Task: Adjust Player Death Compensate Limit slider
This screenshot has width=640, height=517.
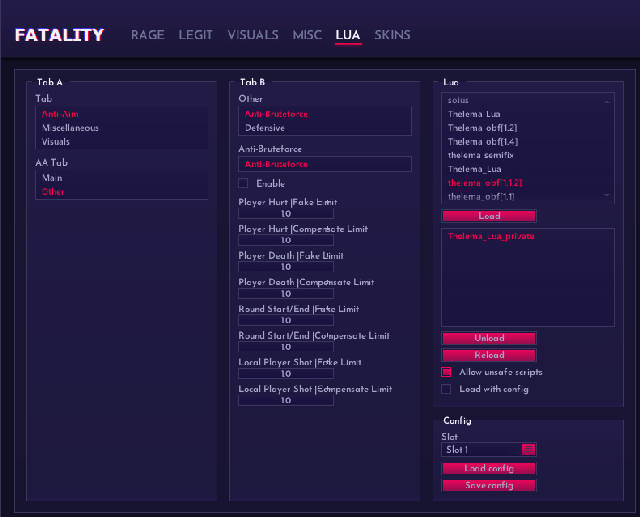Action: [x=286, y=293]
